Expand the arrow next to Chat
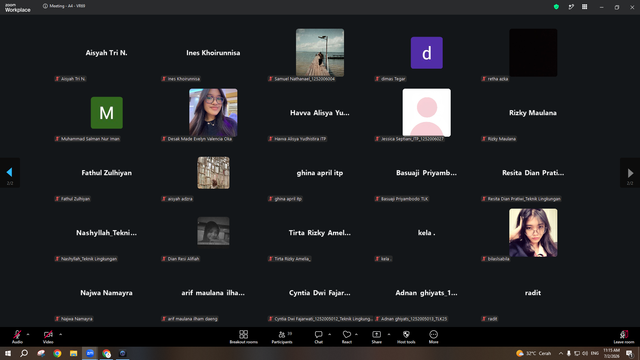The height and width of the screenshot is (360, 640). [x=330, y=334]
